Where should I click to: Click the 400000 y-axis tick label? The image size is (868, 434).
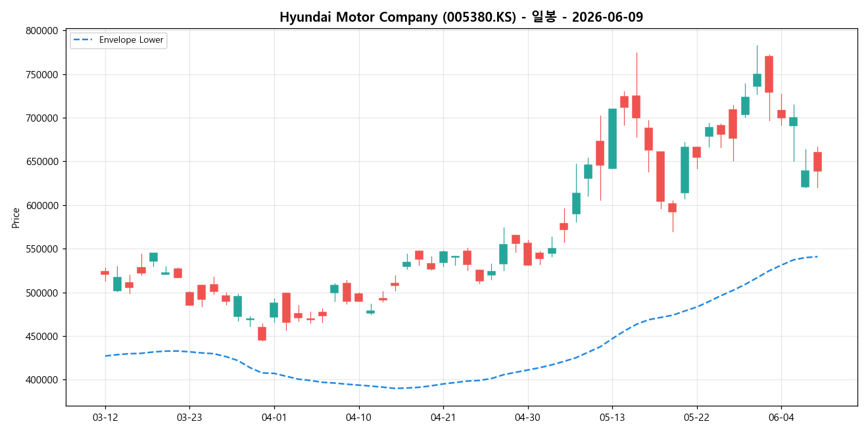[x=43, y=380]
